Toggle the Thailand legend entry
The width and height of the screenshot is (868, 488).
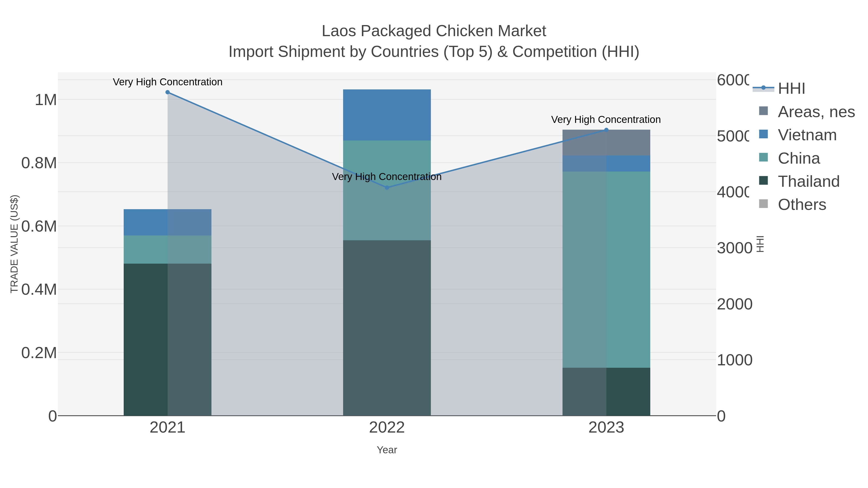click(799, 181)
